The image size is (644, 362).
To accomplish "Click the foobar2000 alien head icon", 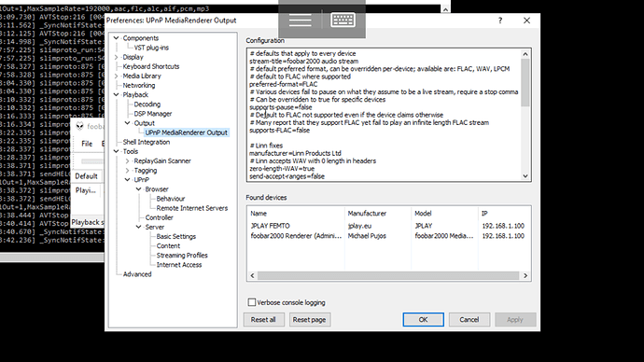I will [79, 126].
